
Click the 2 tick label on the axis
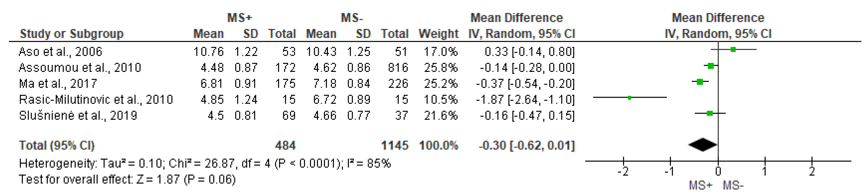pos(812,172)
